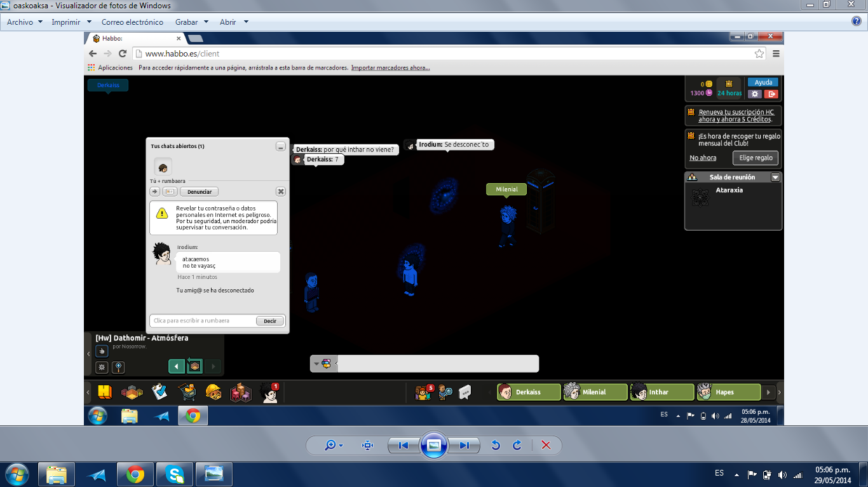
Task: Open the Imprimir menu
Action: pyautogui.click(x=71, y=22)
